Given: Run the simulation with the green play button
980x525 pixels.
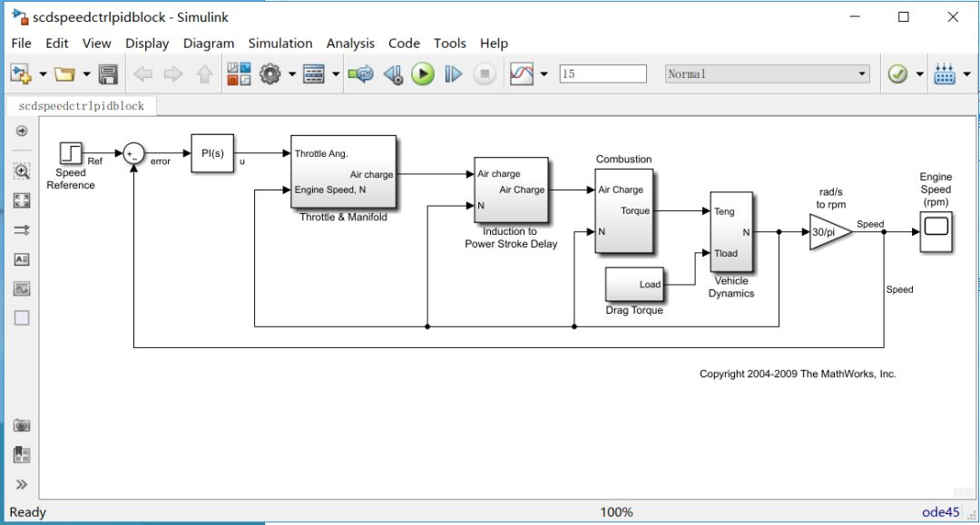Looking at the screenshot, I should tap(423, 74).
